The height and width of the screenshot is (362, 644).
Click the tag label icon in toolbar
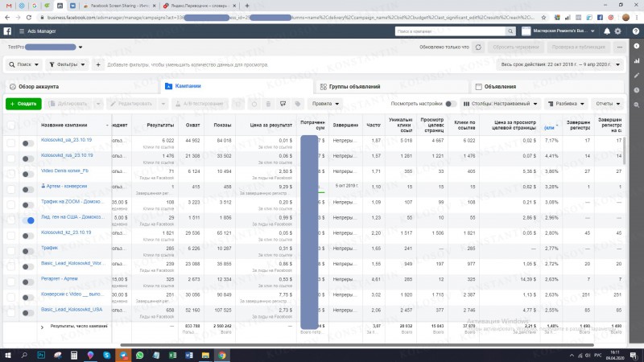tap(298, 104)
